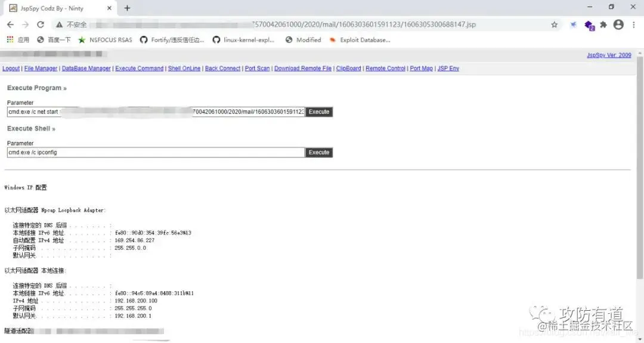Open the Extensions puzzle-piece menu
644x343 pixels.
pyautogui.click(x=603, y=24)
